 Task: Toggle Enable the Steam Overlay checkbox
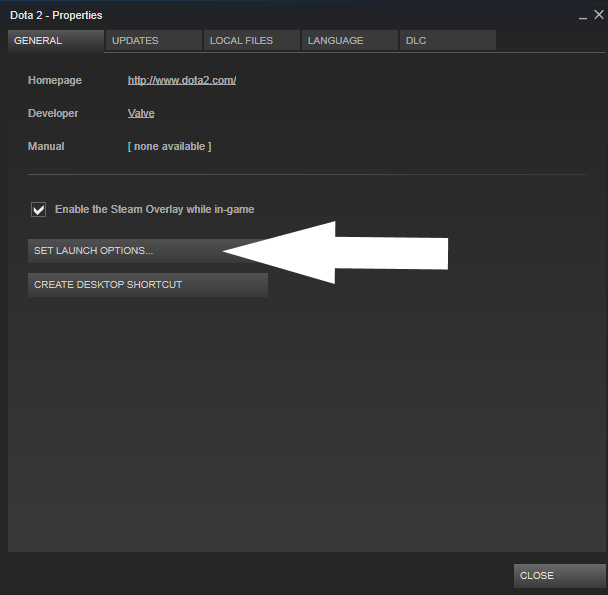[38, 209]
